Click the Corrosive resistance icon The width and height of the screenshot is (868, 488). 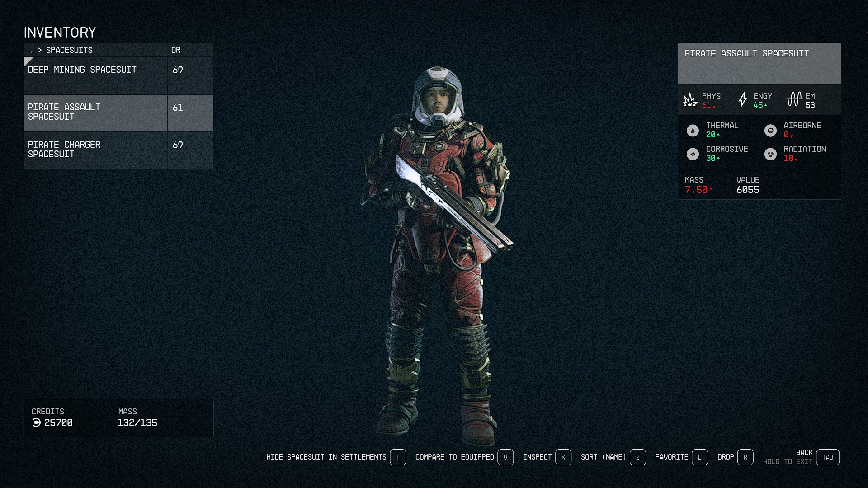pyautogui.click(x=693, y=154)
